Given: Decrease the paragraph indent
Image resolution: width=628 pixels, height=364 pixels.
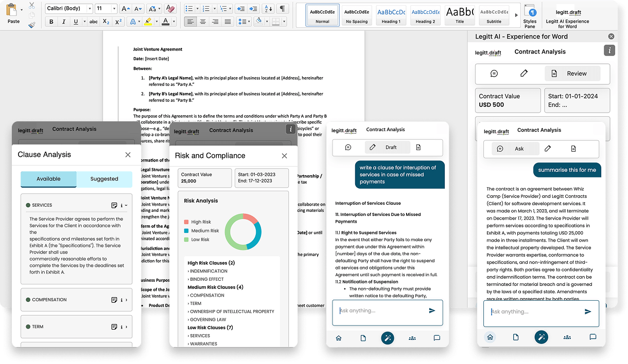Looking at the screenshot, I should click(240, 9).
